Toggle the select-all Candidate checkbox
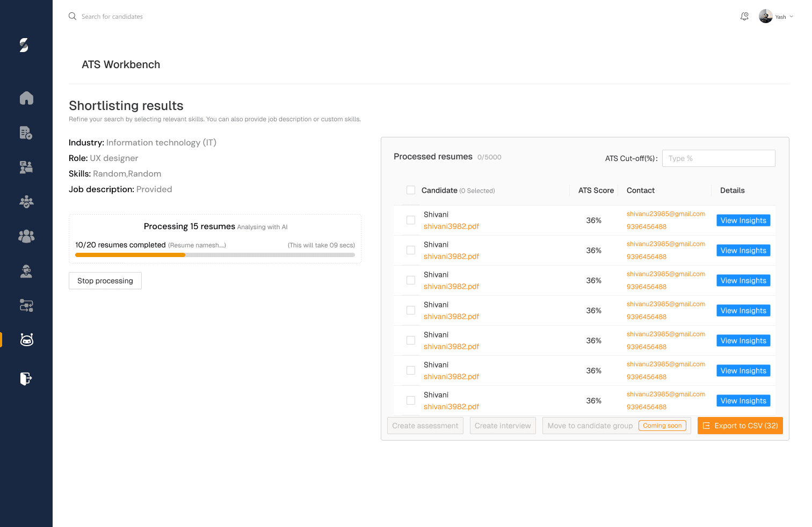This screenshot has width=812, height=527. (x=411, y=190)
